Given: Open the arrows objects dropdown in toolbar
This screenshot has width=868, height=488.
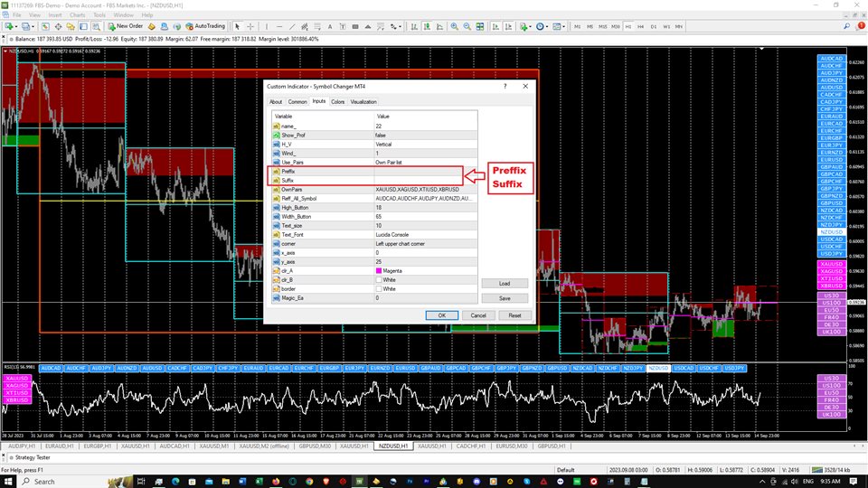Looking at the screenshot, I should click(395, 26).
